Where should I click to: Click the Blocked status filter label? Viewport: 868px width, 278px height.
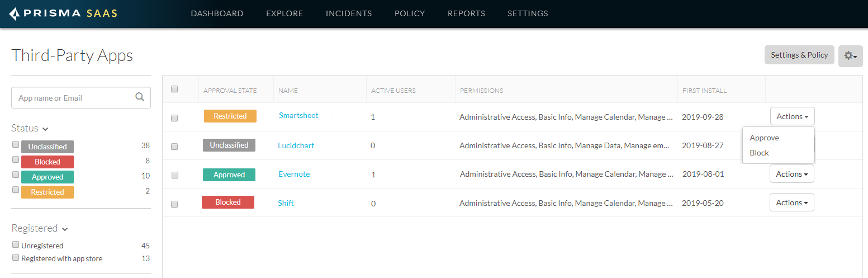47,162
